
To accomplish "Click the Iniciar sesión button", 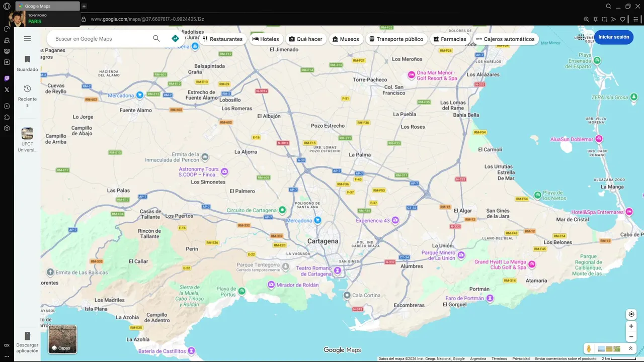I will [x=613, y=37].
